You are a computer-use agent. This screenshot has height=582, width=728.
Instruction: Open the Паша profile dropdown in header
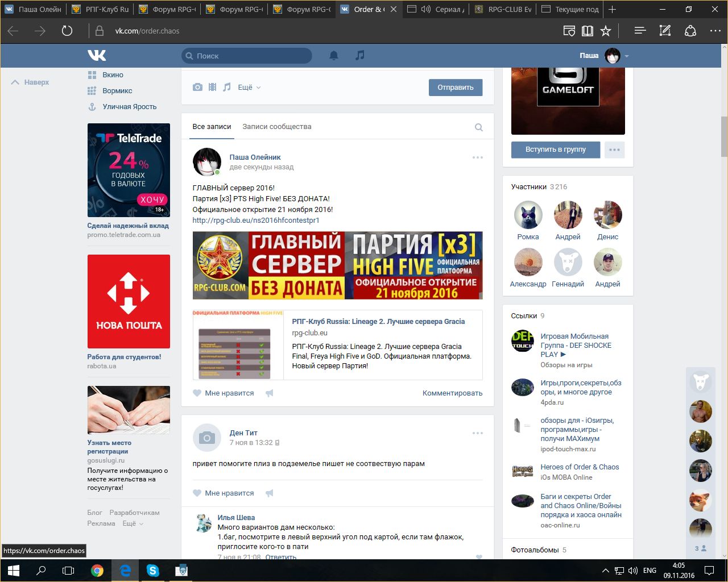[604, 56]
